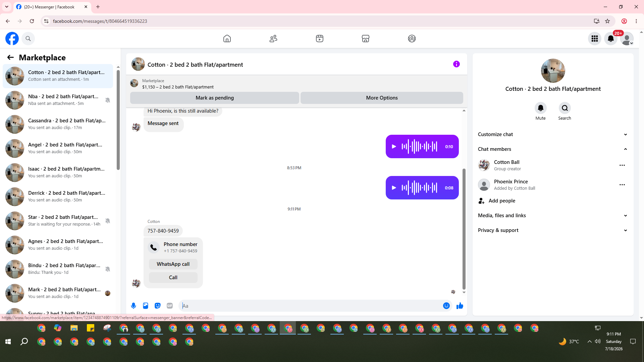This screenshot has width=644, height=362.
Task: Expand the Privacy & support section
Action: (x=553, y=230)
